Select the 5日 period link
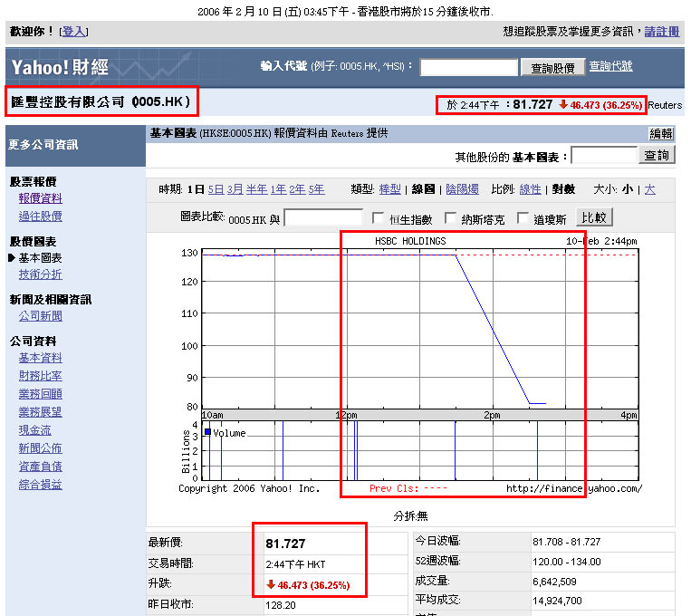Viewport: 691px width, 616px height. point(216,189)
